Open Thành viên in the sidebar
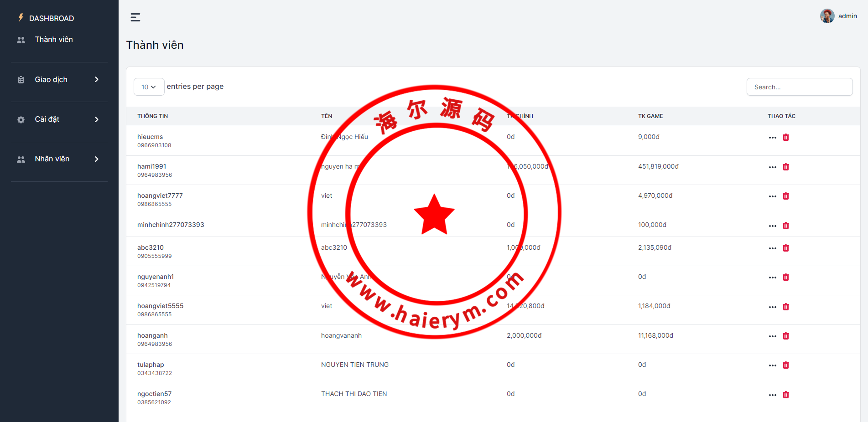Viewport: 868px width, 422px height. pos(53,40)
